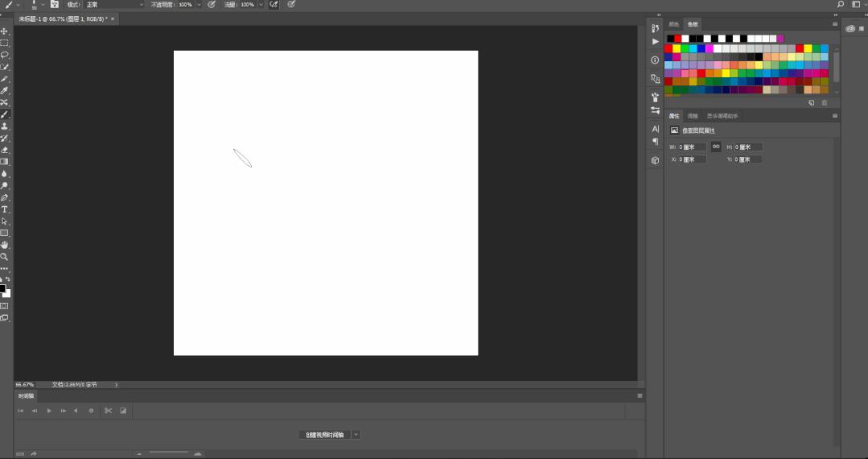868x459 pixels.
Task: Switch to the 色板 swatches tab
Action: [x=693, y=24]
